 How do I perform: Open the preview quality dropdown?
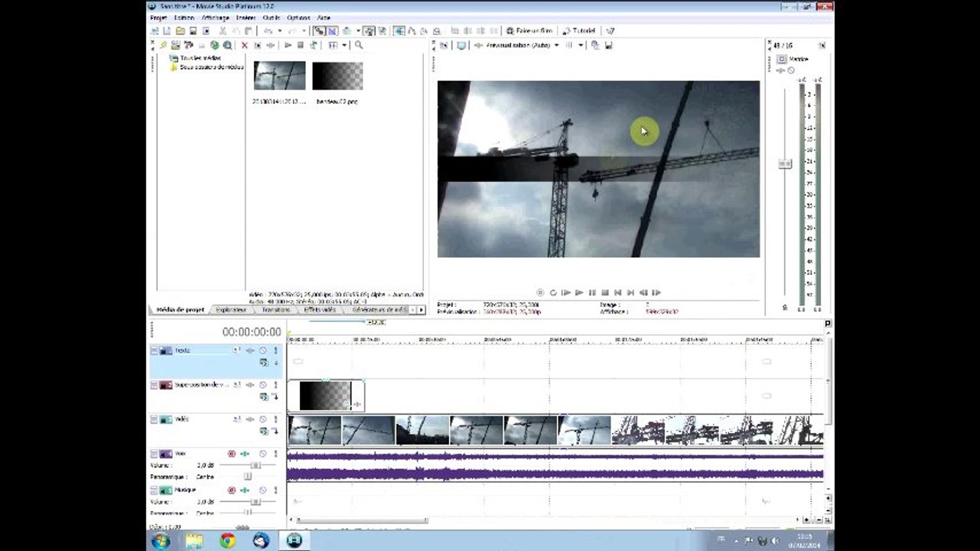tap(556, 45)
